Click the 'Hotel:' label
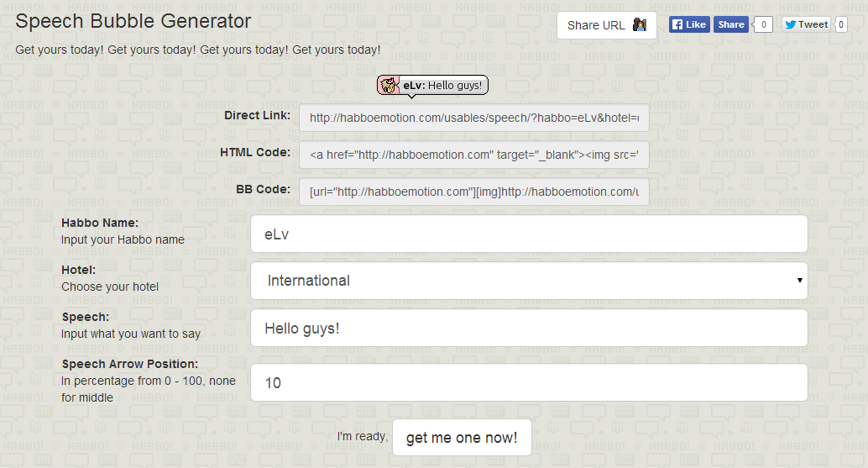The height and width of the screenshot is (468, 868). coord(79,271)
